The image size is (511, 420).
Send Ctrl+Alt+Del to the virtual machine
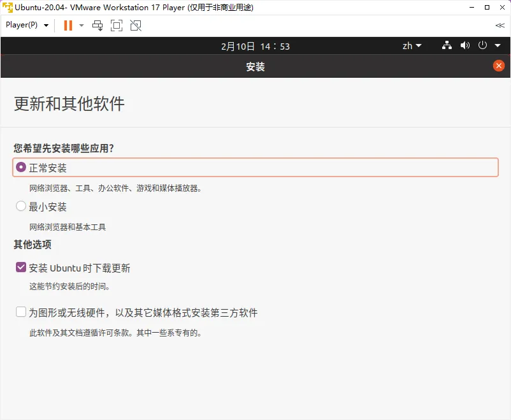[x=97, y=25]
